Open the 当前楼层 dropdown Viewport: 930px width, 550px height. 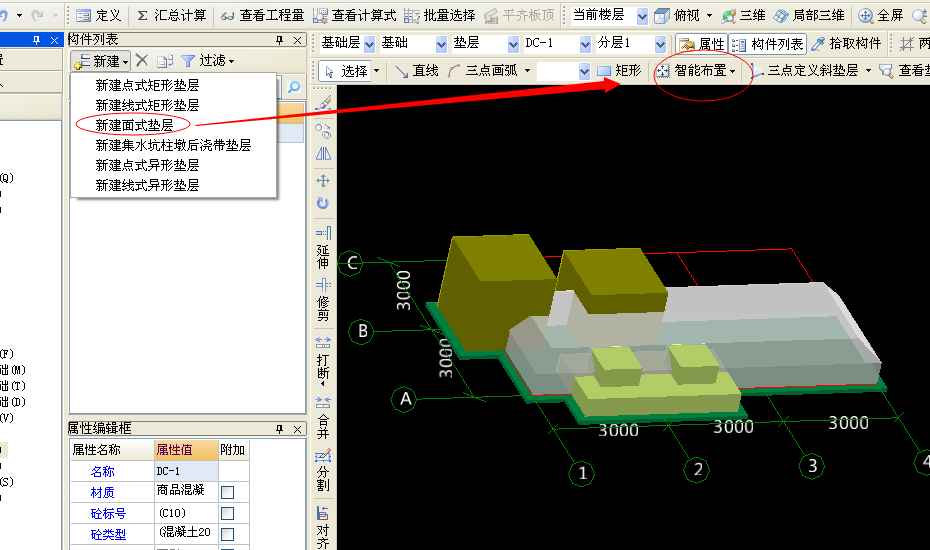(642, 17)
